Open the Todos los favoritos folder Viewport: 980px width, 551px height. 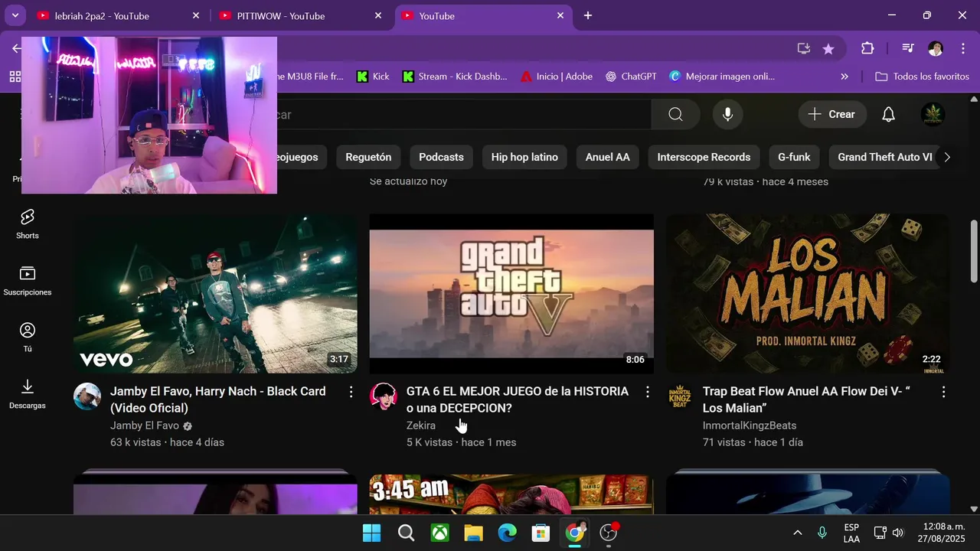coord(923,77)
